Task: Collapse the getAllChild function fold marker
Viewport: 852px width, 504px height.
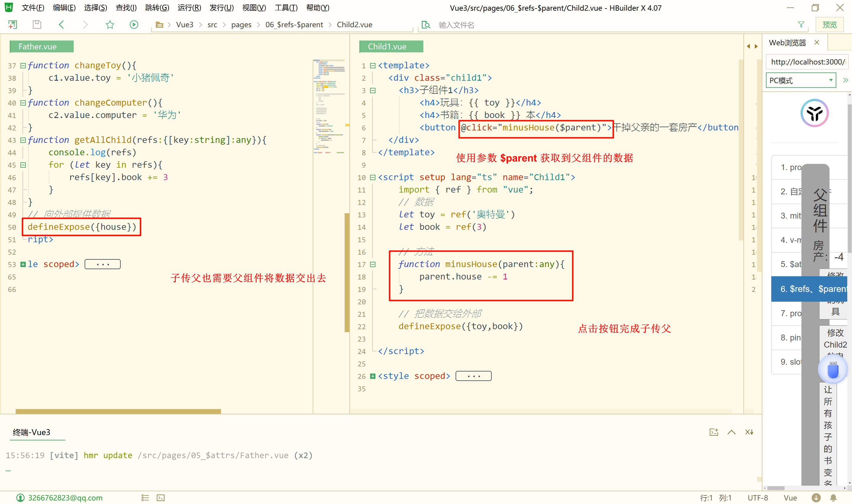Action: (23, 140)
